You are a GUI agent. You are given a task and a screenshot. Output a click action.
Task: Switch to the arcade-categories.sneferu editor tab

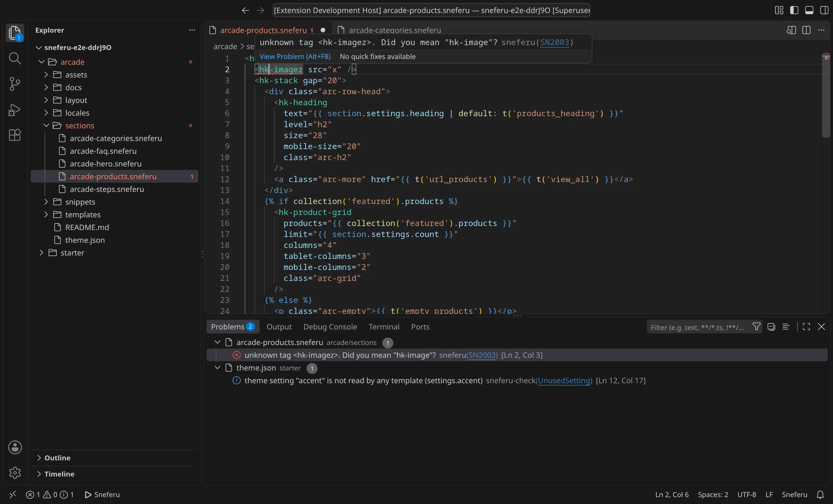(x=395, y=30)
